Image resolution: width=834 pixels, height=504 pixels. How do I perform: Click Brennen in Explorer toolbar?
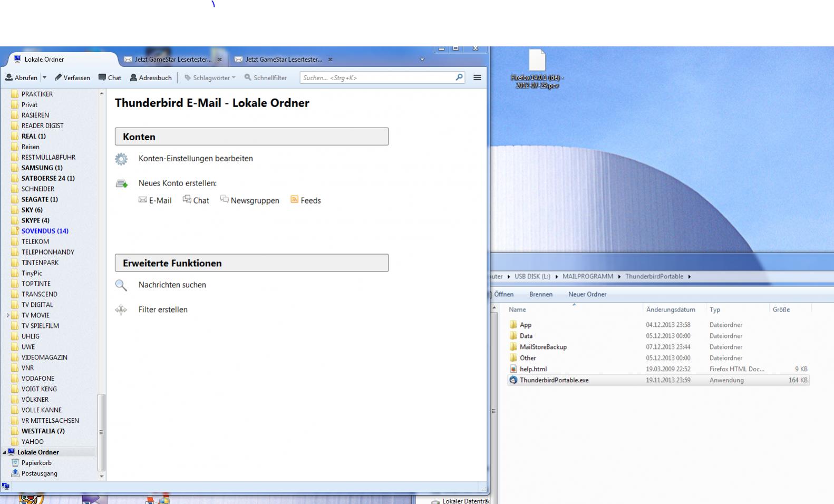(541, 294)
